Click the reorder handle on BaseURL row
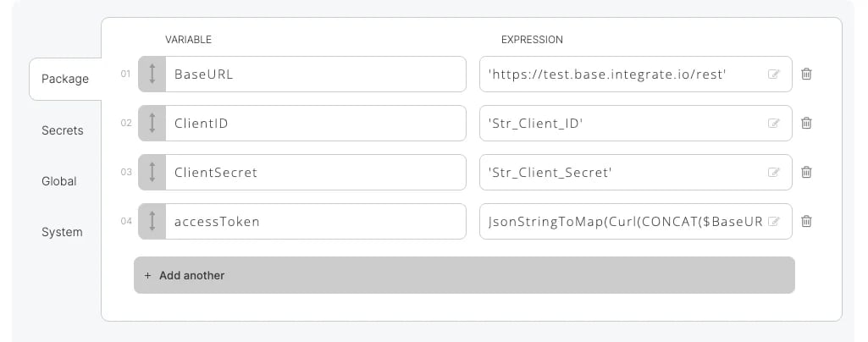 152,74
